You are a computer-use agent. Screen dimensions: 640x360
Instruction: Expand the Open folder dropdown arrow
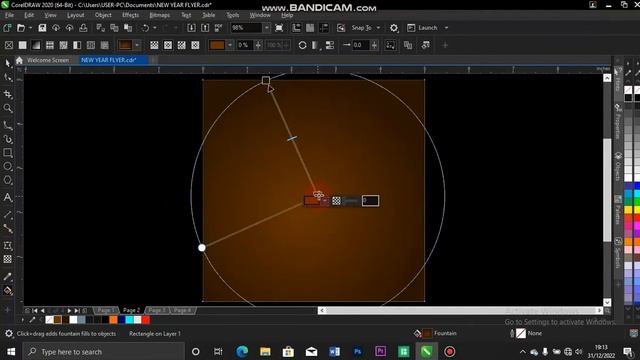pyautogui.click(x=30, y=28)
